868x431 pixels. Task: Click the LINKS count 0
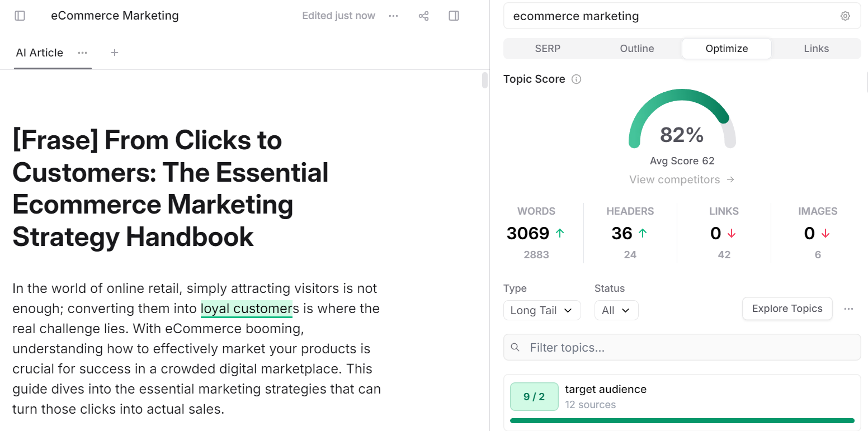coord(715,233)
